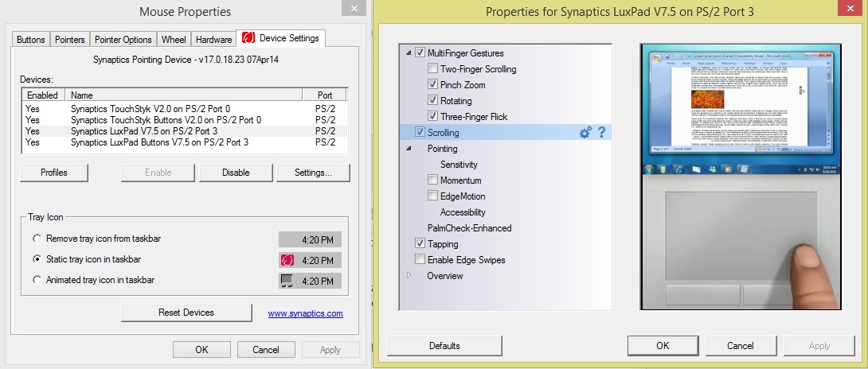
Task: Click the Name column header
Action: pos(184,95)
